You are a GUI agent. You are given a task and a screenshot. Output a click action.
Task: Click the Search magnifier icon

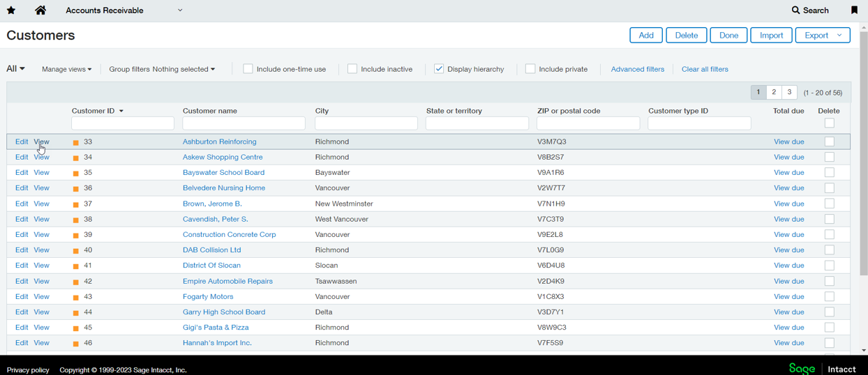coord(795,10)
